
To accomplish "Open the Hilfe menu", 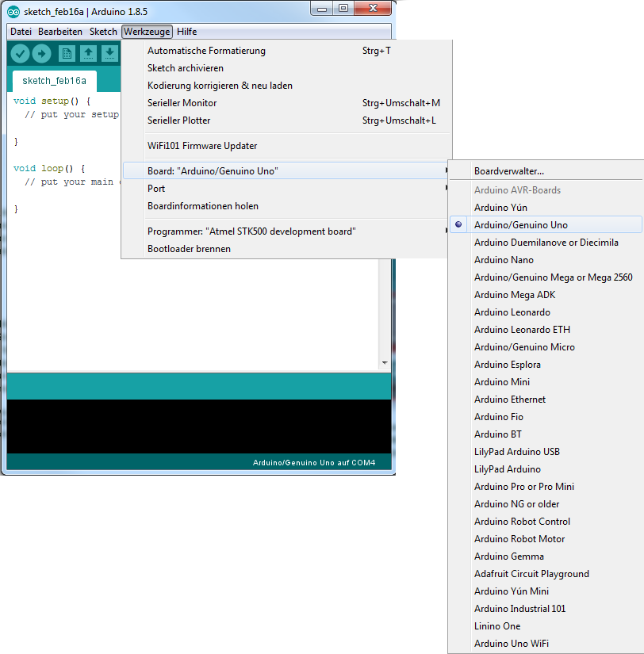I will [186, 32].
